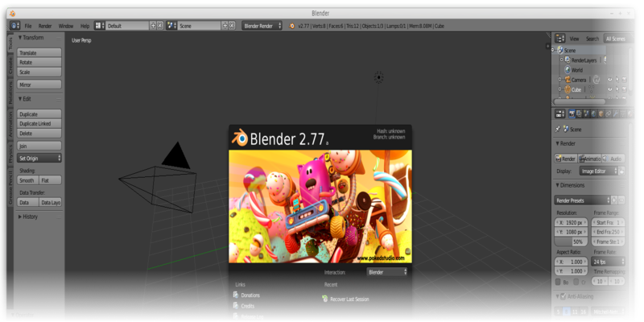Delete the current Scene with X icon

(232, 26)
